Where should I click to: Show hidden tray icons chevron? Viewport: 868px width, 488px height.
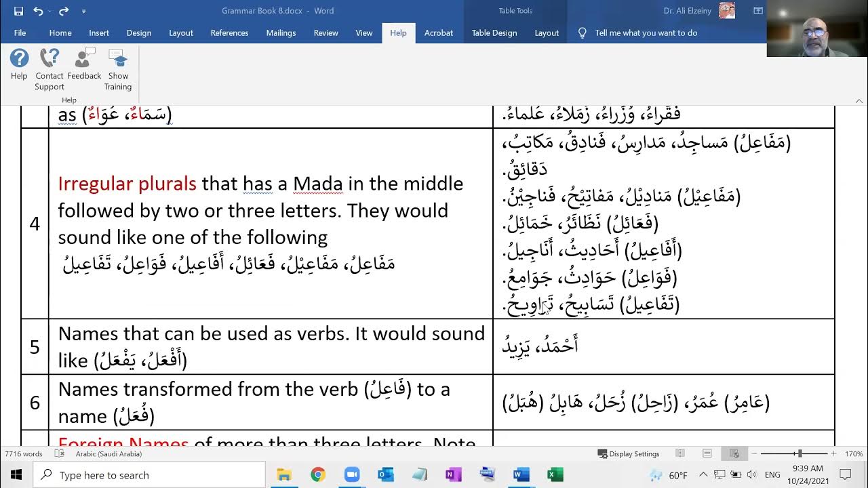click(x=703, y=474)
